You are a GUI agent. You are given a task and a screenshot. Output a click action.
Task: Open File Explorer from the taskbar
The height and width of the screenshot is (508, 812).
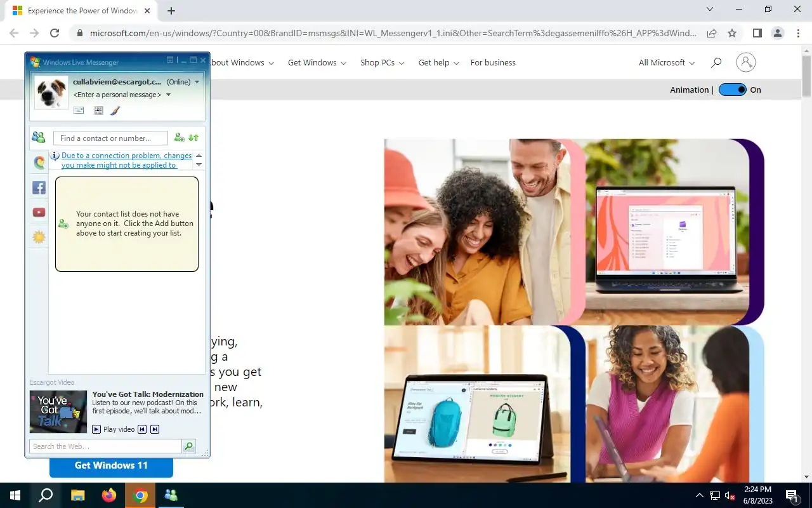(x=77, y=495)
